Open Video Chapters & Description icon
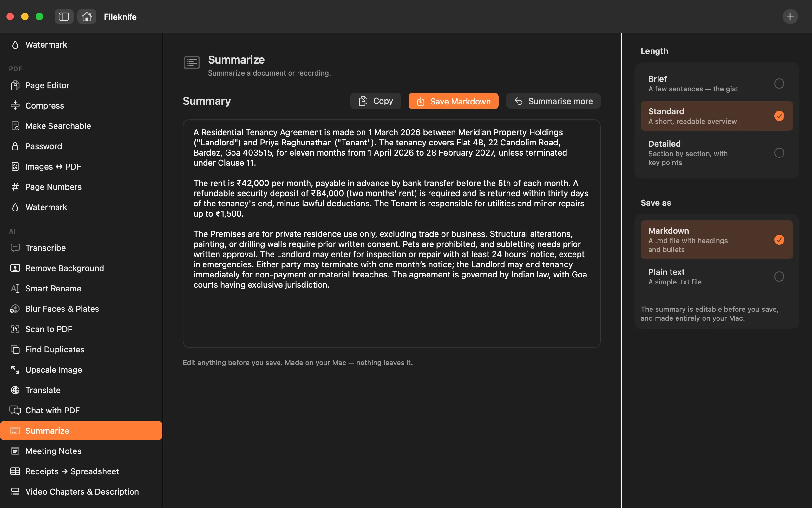 click(15, 491)
